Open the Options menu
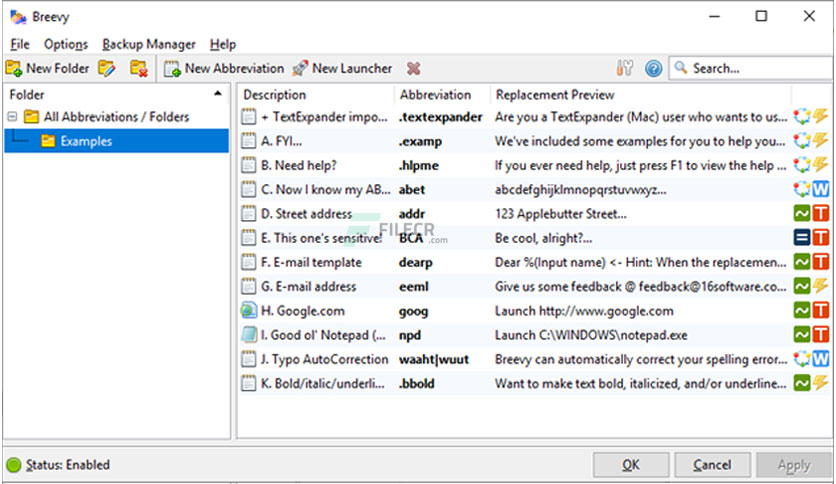The width and height of the screenshot is (836, 484). point(66,44)
